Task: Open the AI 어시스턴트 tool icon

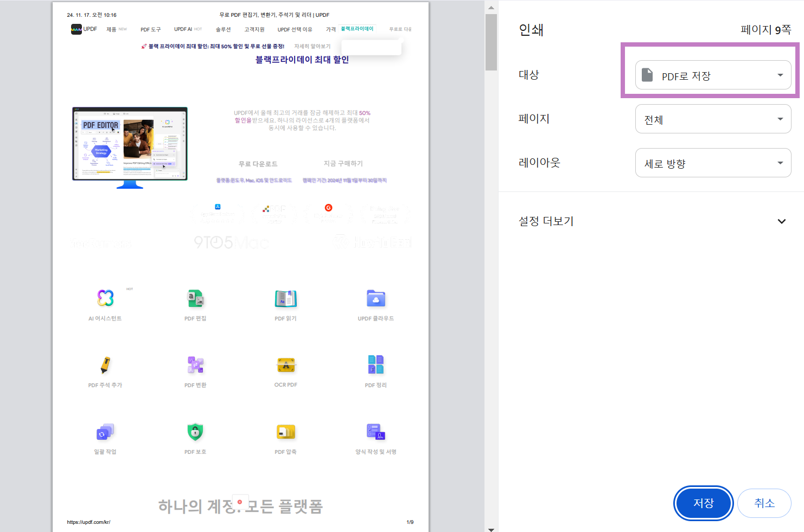Action: (x=105, y=298)
